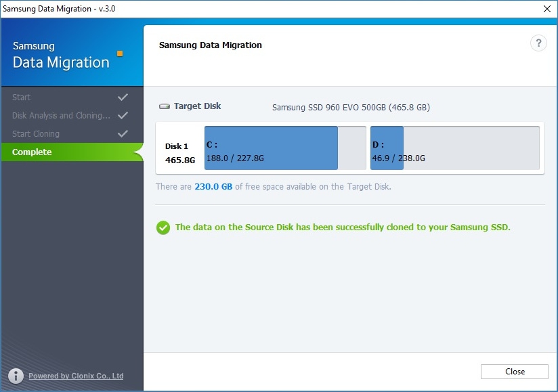Image resolution: width=558 pixels, height=392 pixels.
Task: Click the checkmark beside Start Cloning
Action: pos(123,134)
